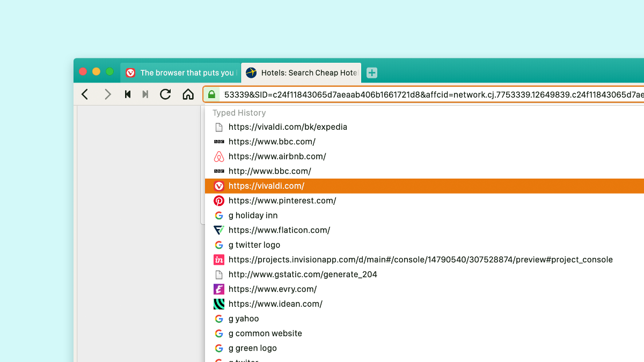Open https://www.evry.com/ suggestion
Screen dimensions: 644x362
[425, 289]
